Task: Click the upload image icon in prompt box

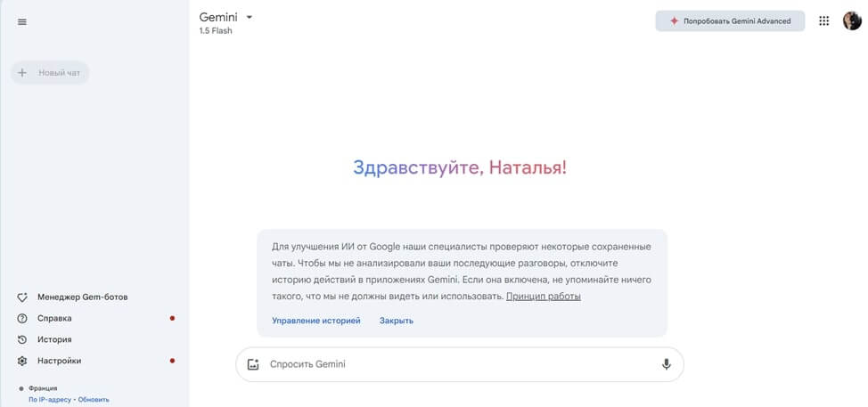Action: click(253, 364)
